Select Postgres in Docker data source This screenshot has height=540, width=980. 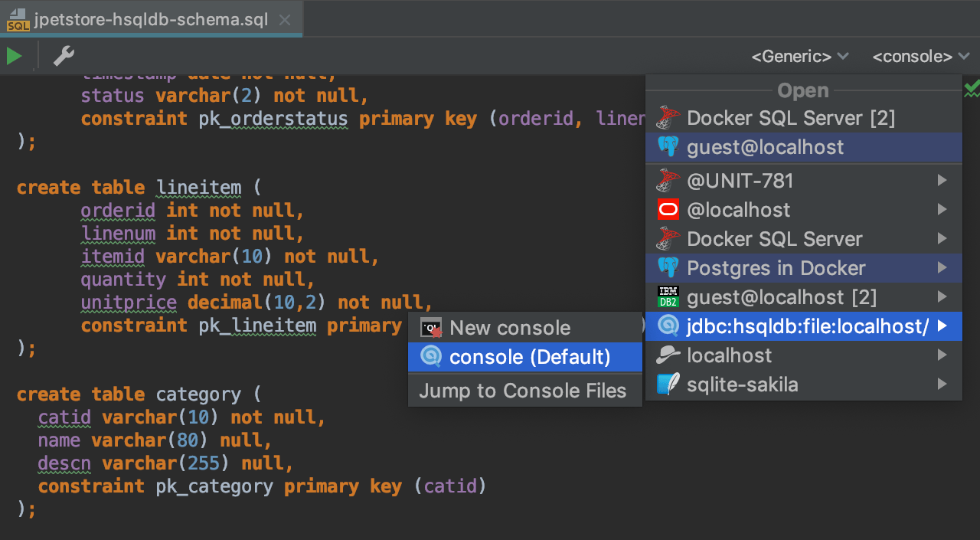(776, 268)
